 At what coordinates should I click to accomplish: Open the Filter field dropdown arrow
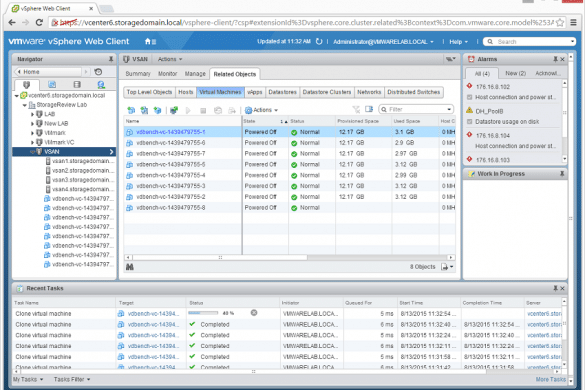coord(449,109)
